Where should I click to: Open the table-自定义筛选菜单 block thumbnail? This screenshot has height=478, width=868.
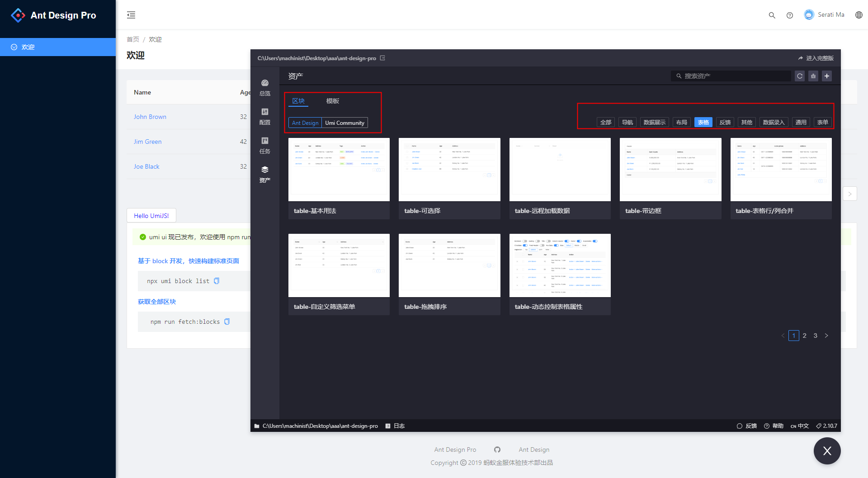339,265
